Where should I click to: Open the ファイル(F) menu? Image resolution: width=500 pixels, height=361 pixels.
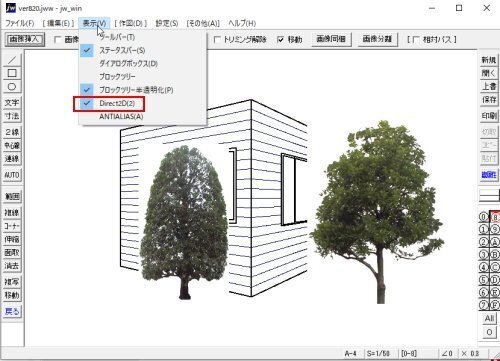(x=20, y=23)
